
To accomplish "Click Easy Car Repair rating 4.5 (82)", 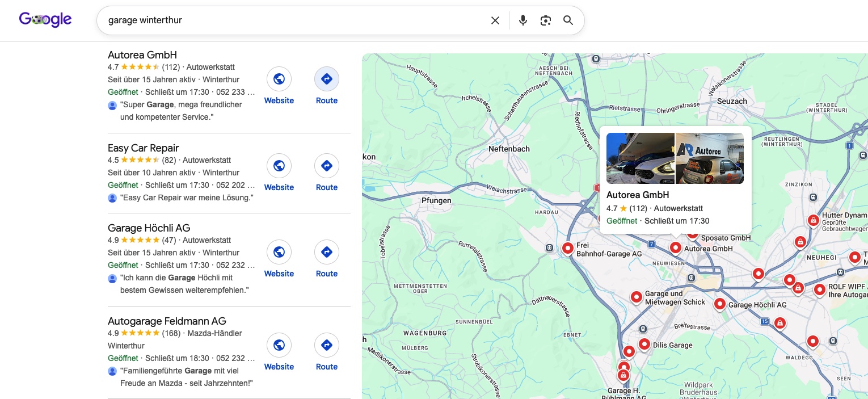I will 142,160.
